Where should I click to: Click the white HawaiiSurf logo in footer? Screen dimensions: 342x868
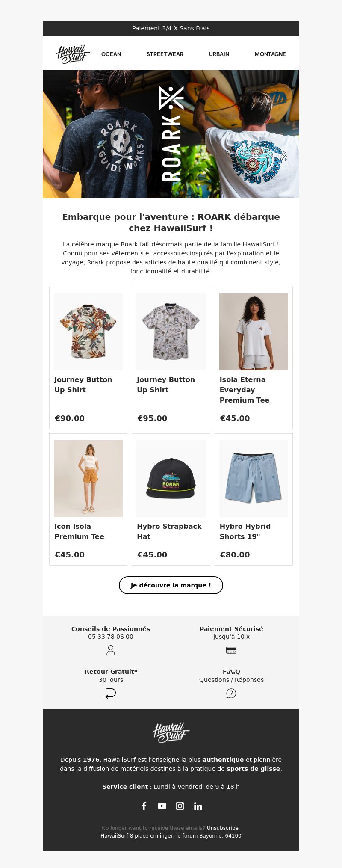coord(171,732)
